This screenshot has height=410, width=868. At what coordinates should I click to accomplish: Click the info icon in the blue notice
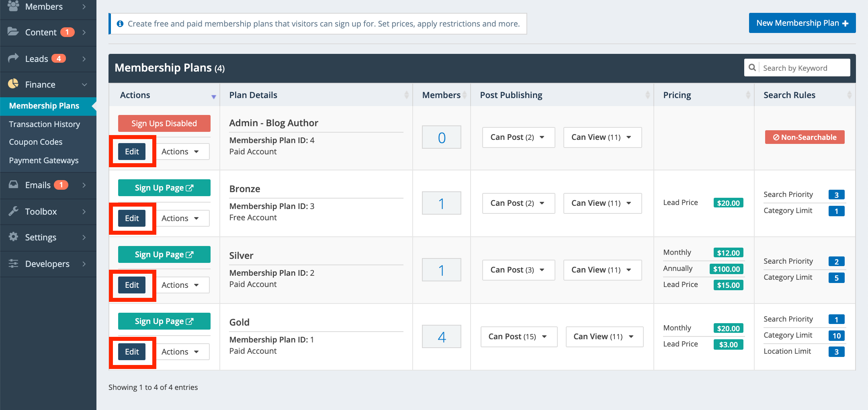coord(120,24)
